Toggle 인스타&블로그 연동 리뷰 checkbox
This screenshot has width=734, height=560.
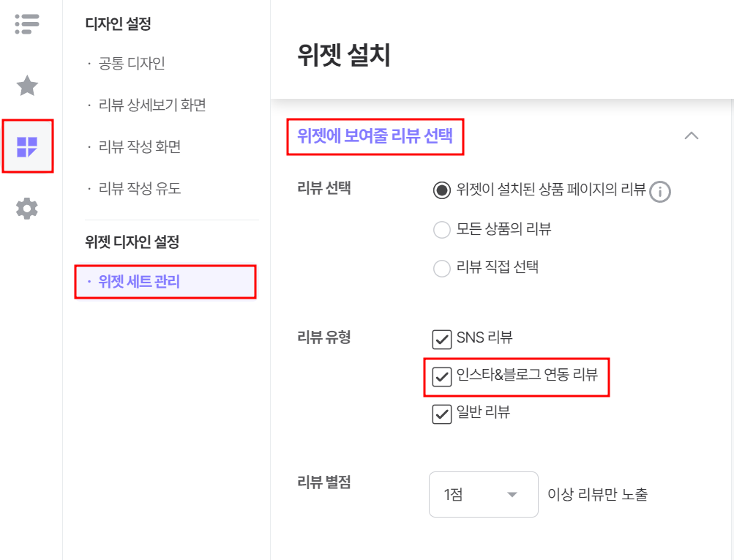click(x=441, y=377)
